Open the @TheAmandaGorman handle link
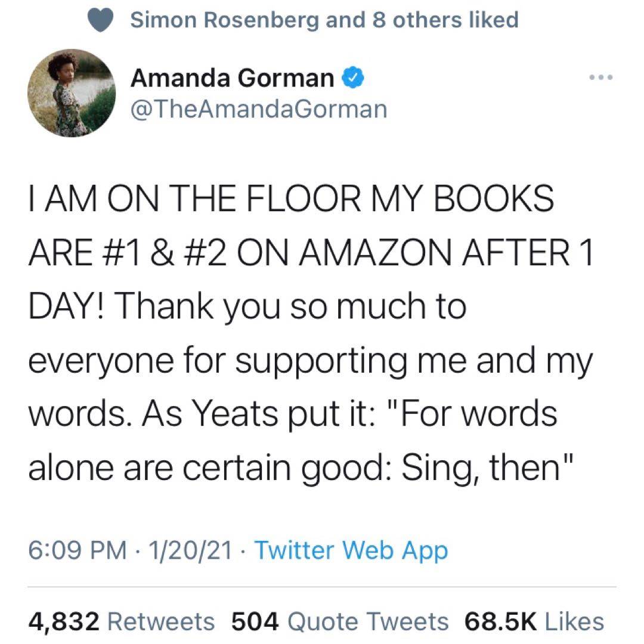Viewport: 644px width, 644px height. point(258,109)
